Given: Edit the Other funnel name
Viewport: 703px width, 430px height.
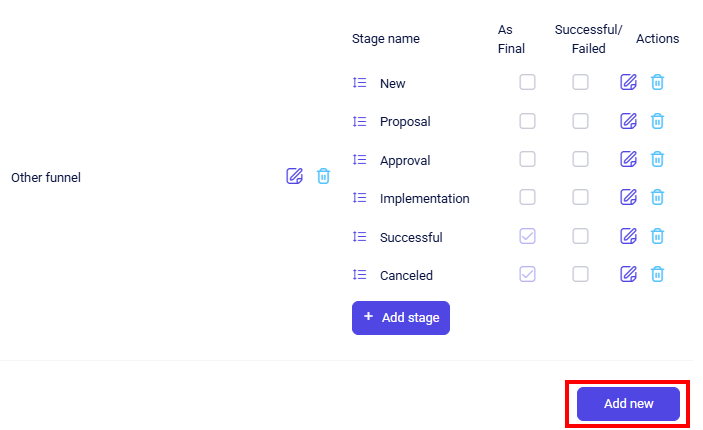Looking at the screenshot, I should point(294,176).
